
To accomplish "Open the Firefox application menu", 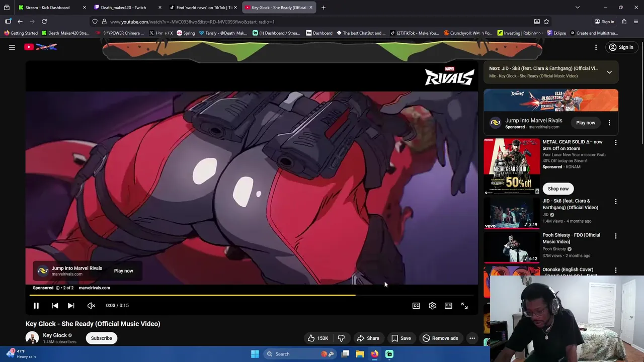I will pyautogui.click(x=636, y=22).
